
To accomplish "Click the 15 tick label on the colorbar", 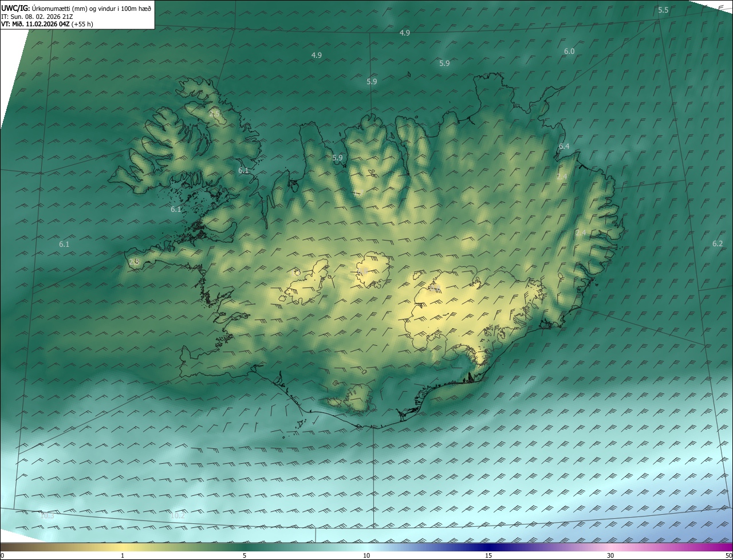I will pyautogui.click(x=488, y=555).
